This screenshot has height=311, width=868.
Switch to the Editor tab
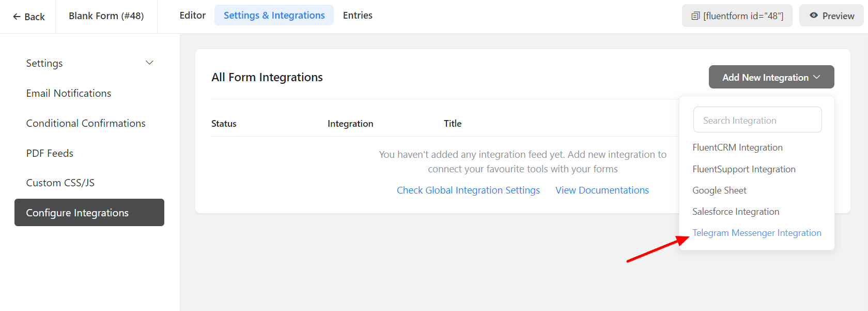tap(192, 16)
